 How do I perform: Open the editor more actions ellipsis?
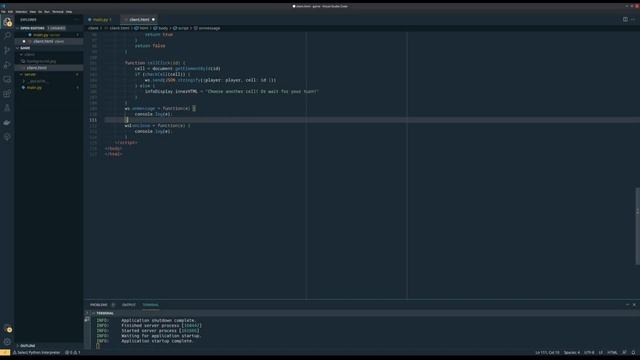633,19
